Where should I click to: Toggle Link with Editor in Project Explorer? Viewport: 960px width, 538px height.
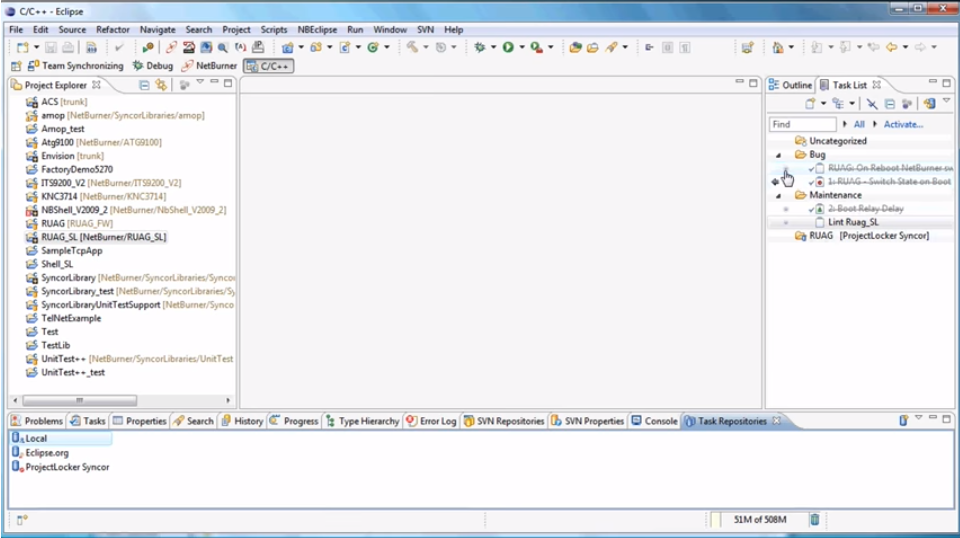tap(161, 85)
